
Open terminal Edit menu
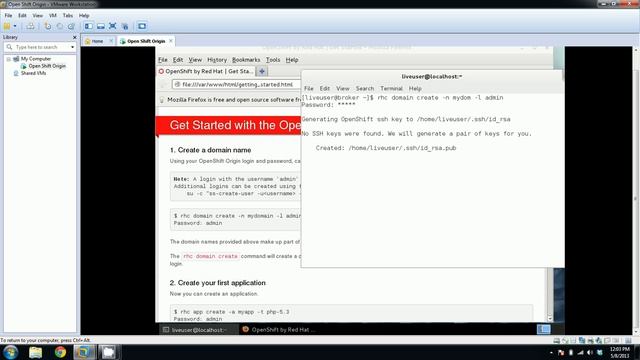coord(324,88)
